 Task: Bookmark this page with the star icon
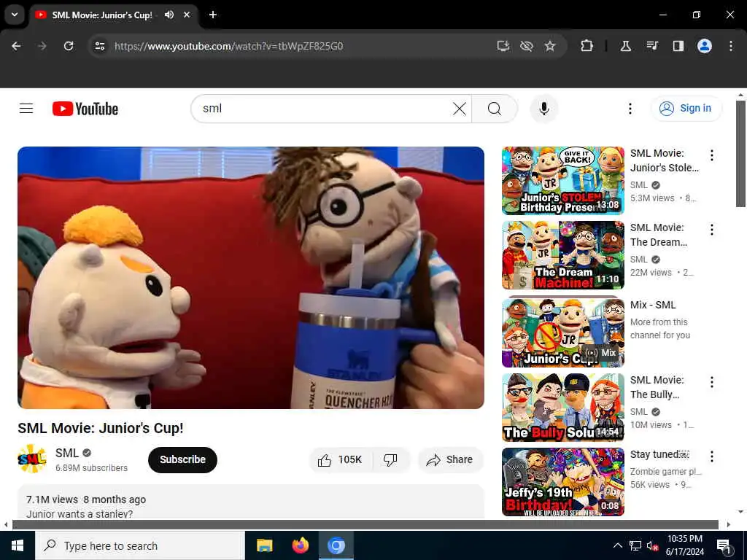[x=550, y=46]
